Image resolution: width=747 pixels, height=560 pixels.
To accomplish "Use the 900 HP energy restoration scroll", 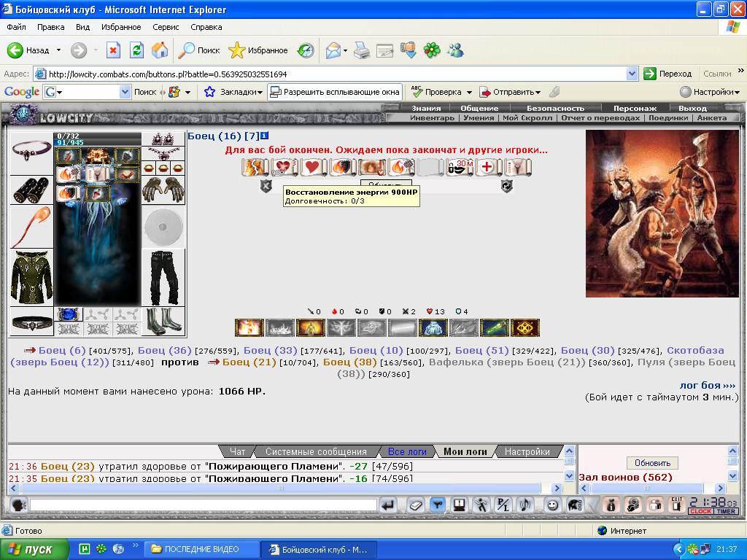I will [285, 167].
